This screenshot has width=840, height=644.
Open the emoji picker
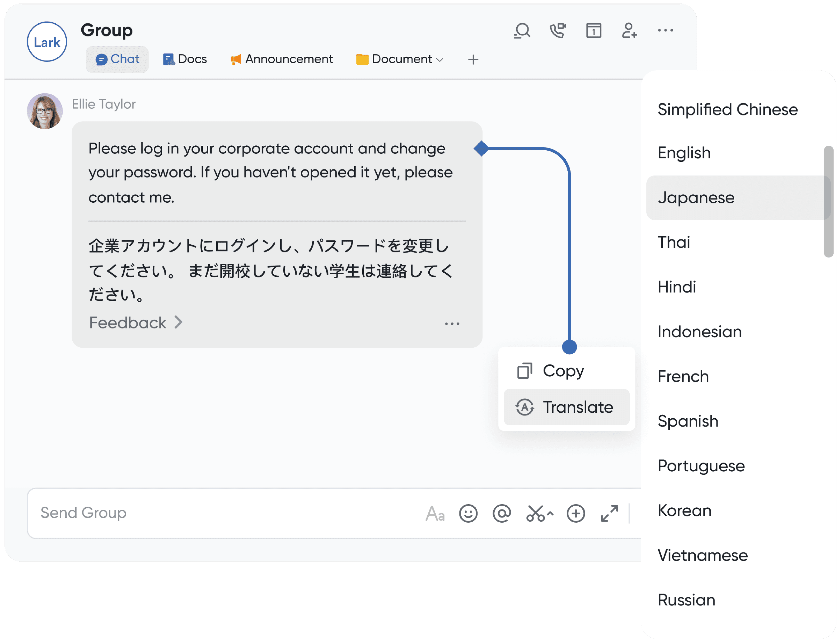pos(468,513)
